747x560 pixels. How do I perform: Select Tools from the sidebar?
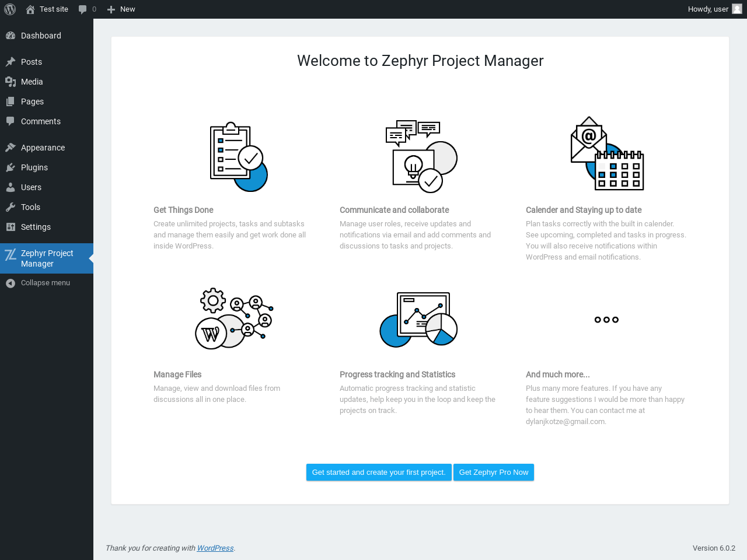(47, 207)
